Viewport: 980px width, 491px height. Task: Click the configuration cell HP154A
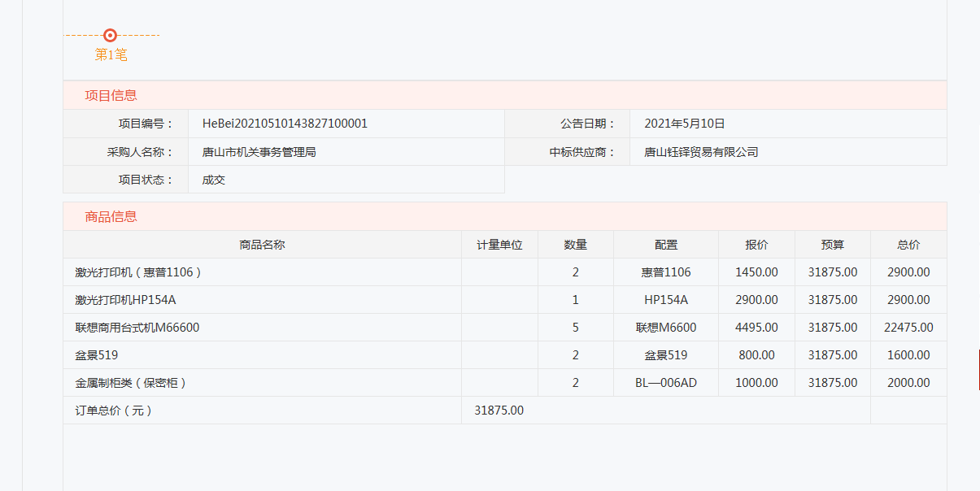click(x=666, y=300)
